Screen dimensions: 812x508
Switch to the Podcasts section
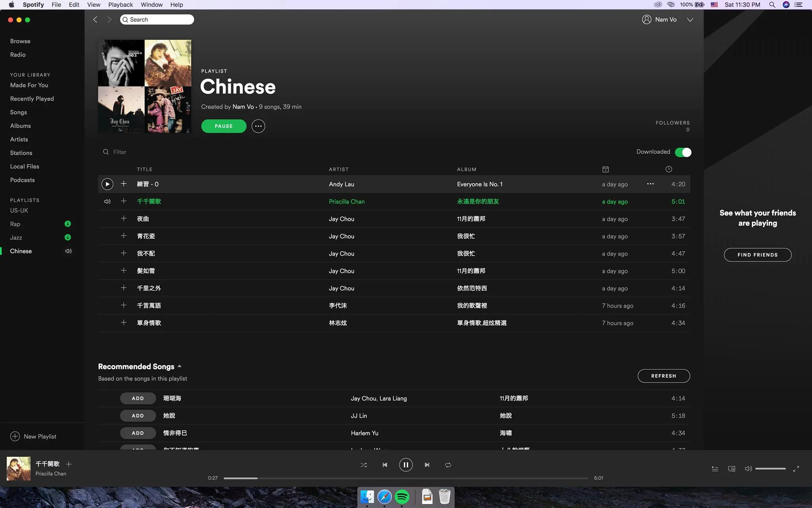pos(22,180)
